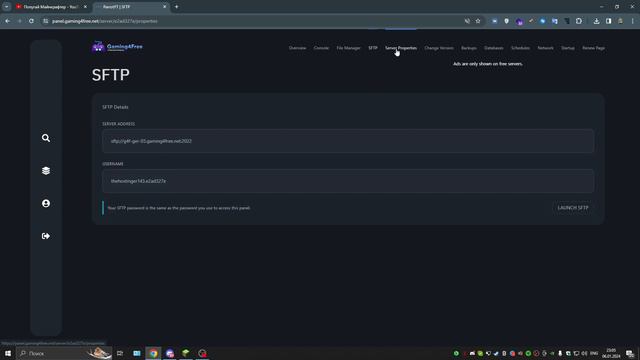Open the Network page
This screenshot has width=640, height=360.
point(545,48)
